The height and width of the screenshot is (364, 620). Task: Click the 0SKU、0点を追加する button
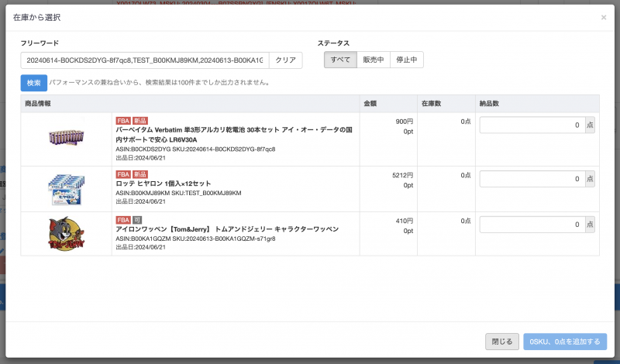(565, 342)
